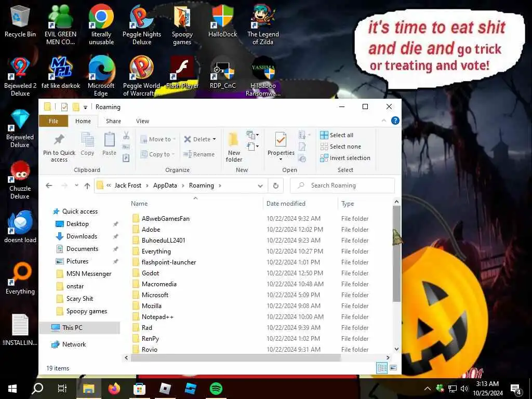Click AppData in breadcrumb path
Screen dimensions: 532x399
(x=165, y=185)
